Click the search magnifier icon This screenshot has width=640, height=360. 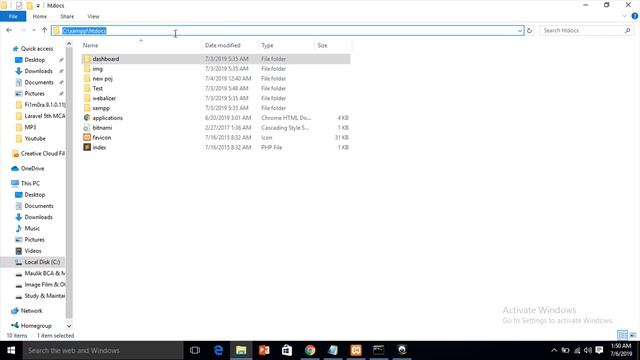pos(627,31)
